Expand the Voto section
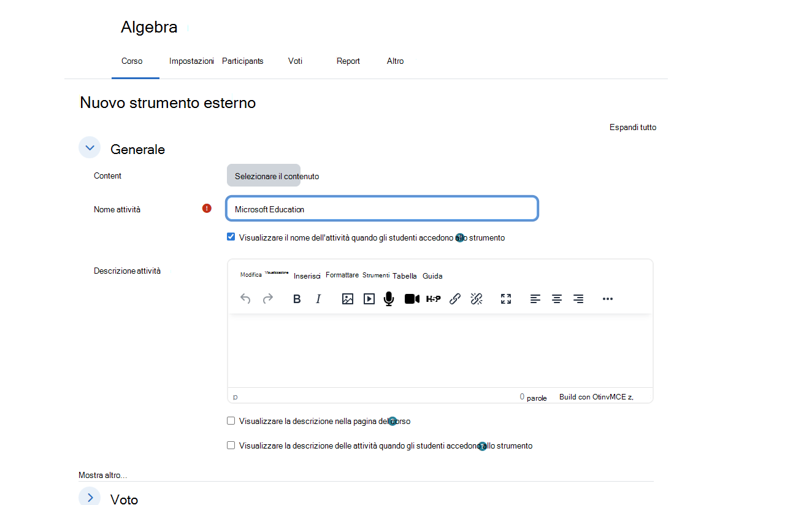812x505 pixels. 90,497
